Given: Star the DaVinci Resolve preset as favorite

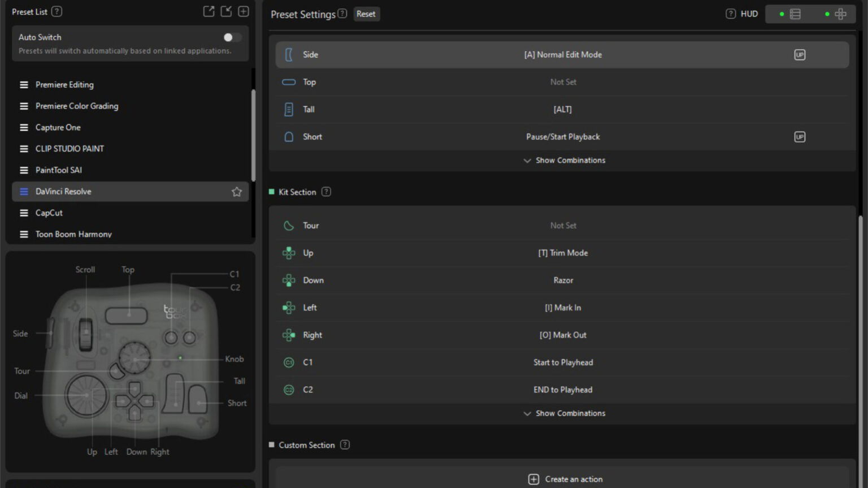Looking at the screenshot, I should pyautogui.click(x=237, y=191).
